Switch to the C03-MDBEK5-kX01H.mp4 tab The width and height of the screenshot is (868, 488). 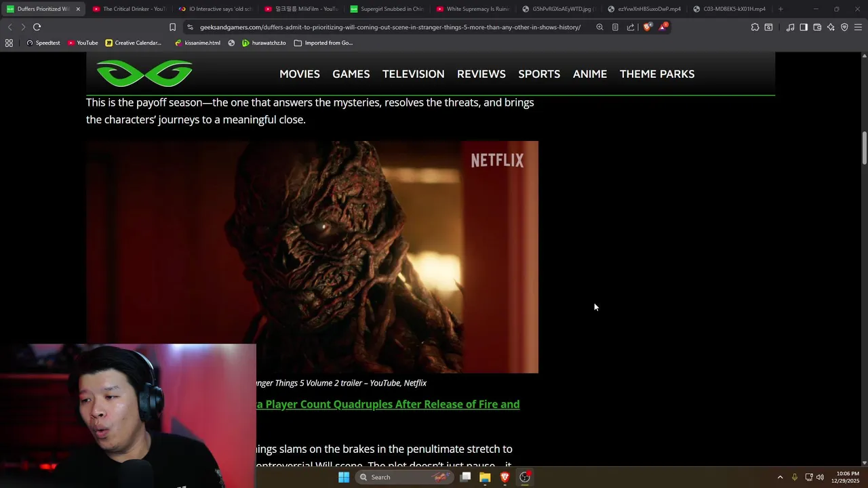[730, 9]
